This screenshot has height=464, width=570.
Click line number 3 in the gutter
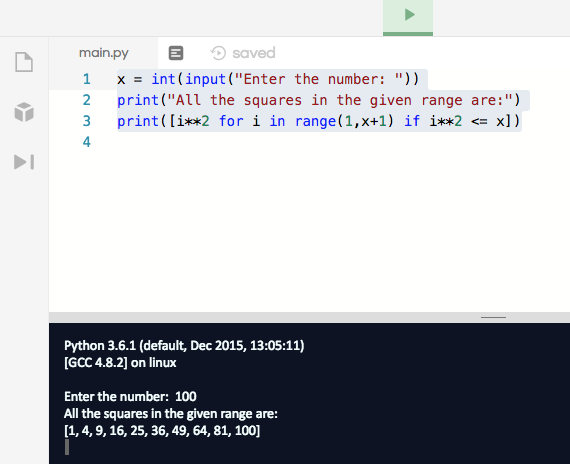87,121
